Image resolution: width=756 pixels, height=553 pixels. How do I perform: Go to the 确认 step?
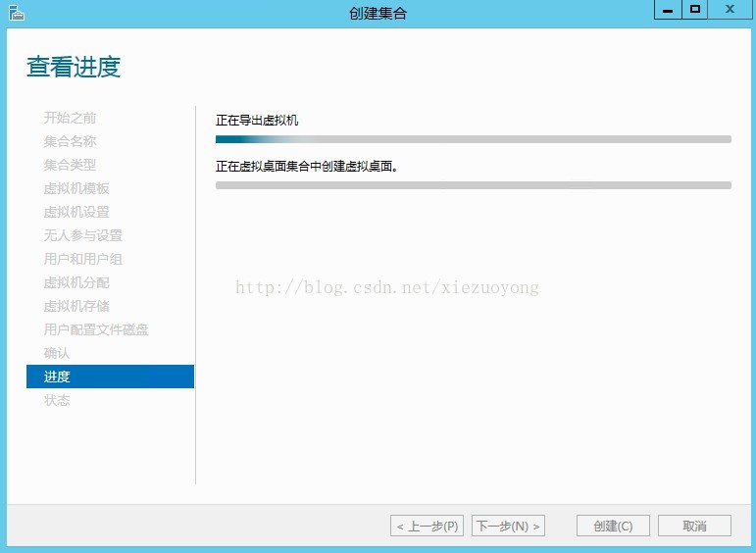click(x=57, y=353)
